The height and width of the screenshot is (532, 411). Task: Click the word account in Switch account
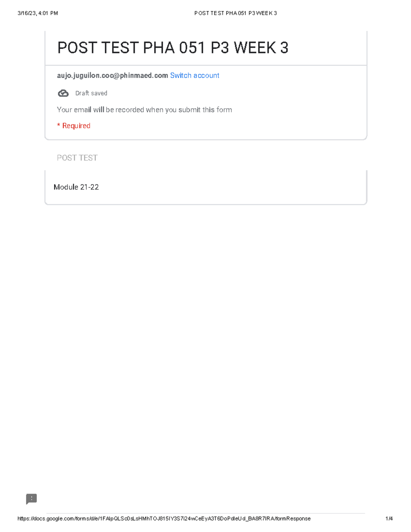pos(206,76)
